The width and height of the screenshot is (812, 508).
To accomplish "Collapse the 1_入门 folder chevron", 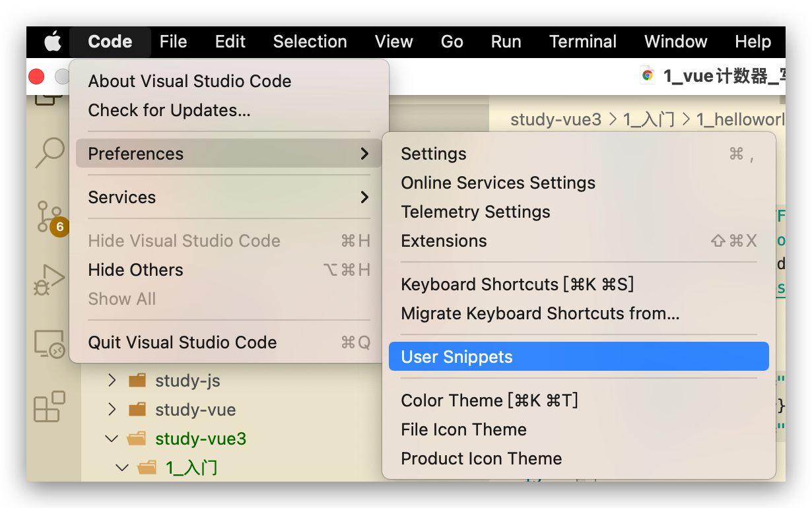I will tap(122, 468).
